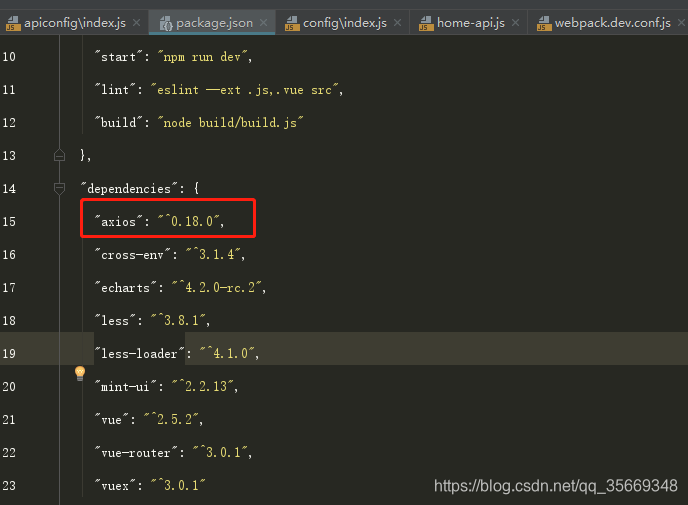Click the axios version "^0.18.0"

188,222
